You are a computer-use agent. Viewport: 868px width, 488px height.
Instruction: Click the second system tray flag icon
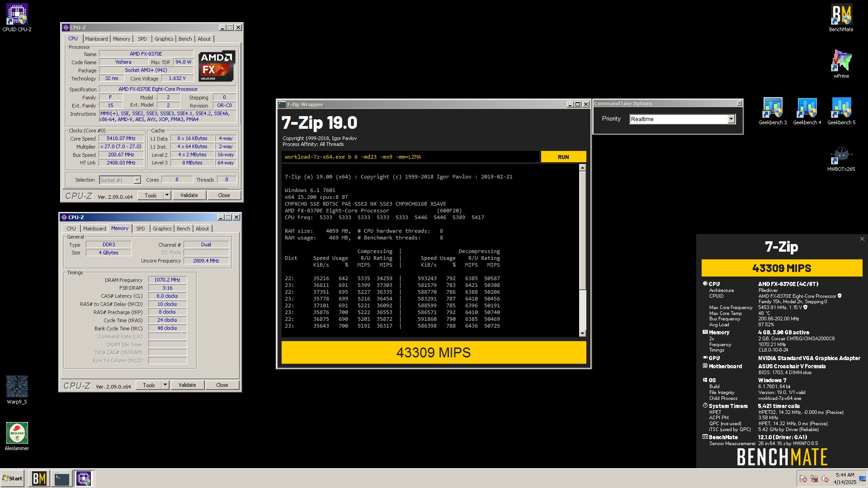814,479
